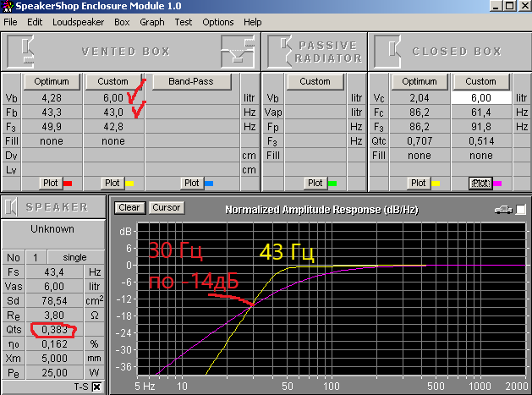
Task: Click the Unknown speaker name field
Action: 52,234
